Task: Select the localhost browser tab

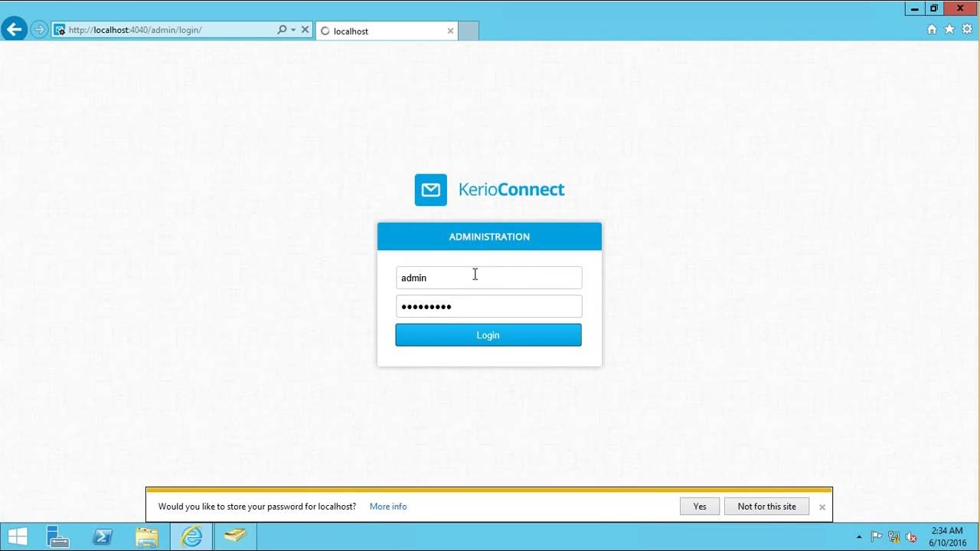Action: tap(386, 31)
